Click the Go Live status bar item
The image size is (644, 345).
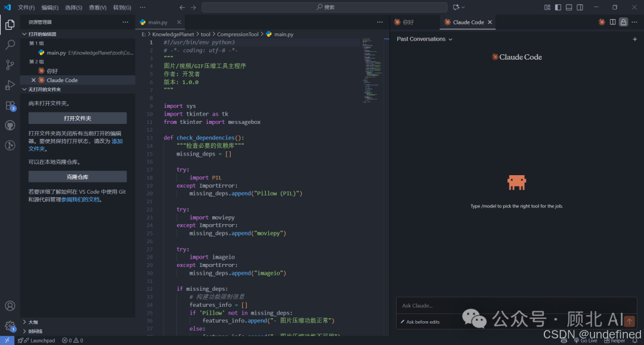click(586, 340)
